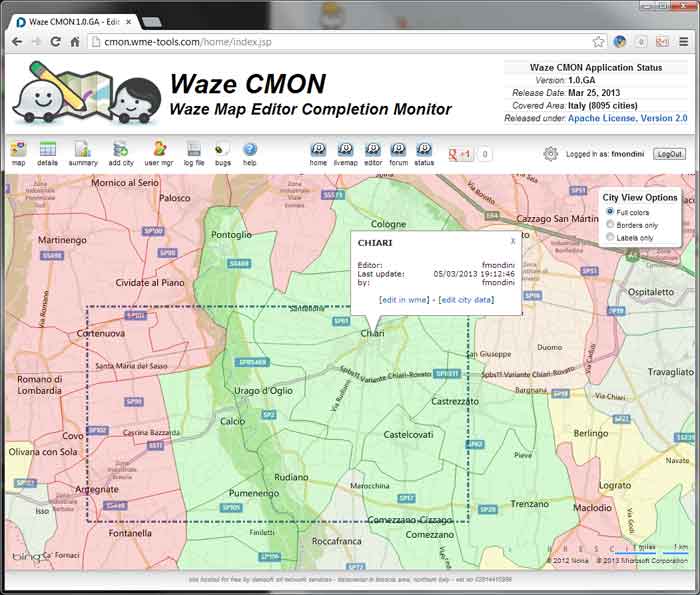Click the Cologne map label
The image size is (700, 595).
pyautogui.click(x=388, y=224)
